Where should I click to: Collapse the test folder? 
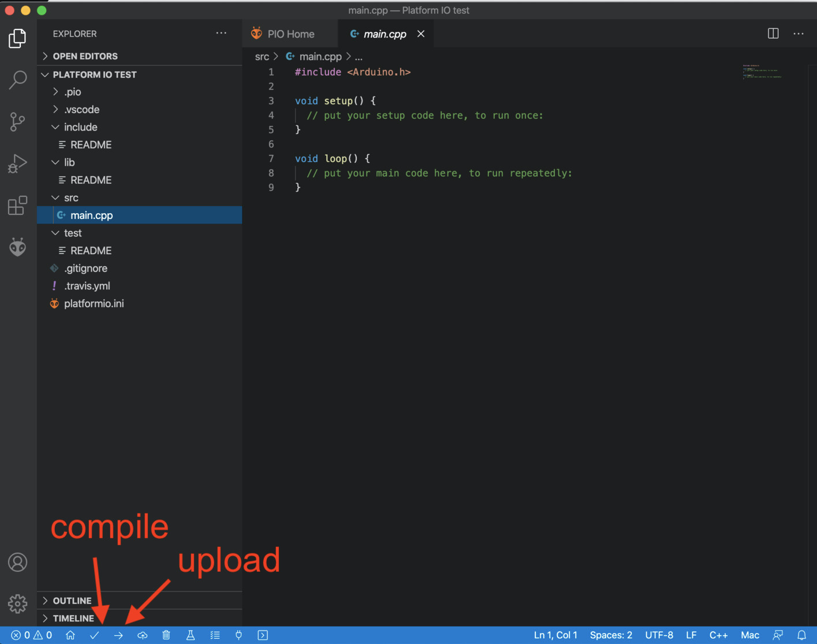tap(139, 233)
